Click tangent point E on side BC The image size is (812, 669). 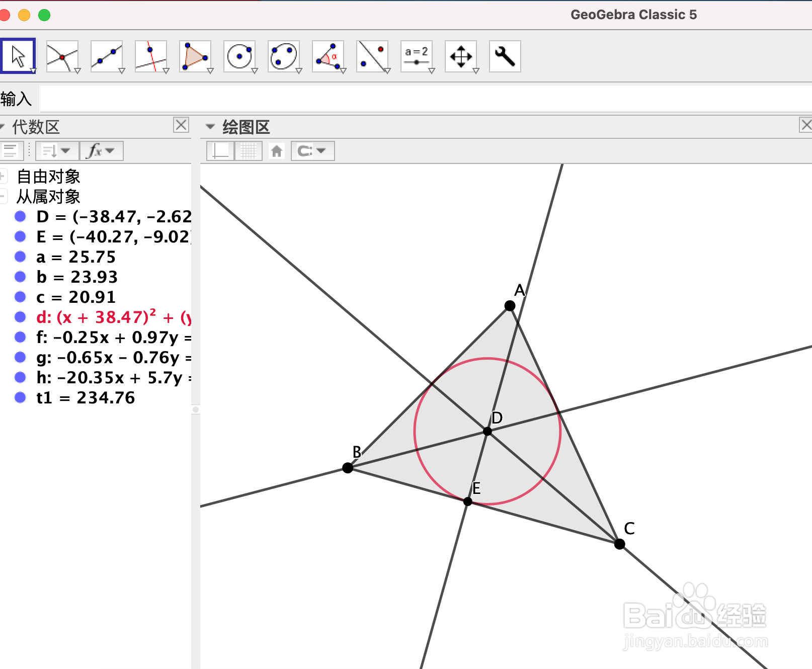coord(468,501)
